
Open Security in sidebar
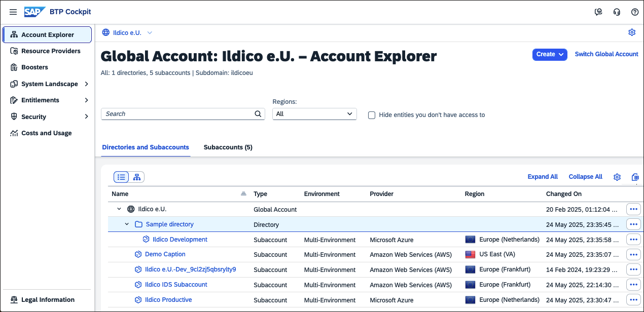(x=33, y=117)
